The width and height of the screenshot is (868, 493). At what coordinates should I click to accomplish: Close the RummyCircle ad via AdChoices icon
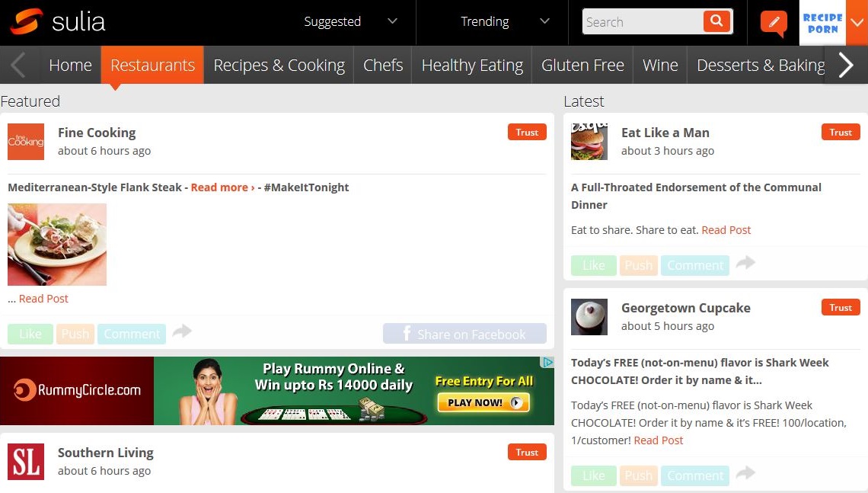547,363
